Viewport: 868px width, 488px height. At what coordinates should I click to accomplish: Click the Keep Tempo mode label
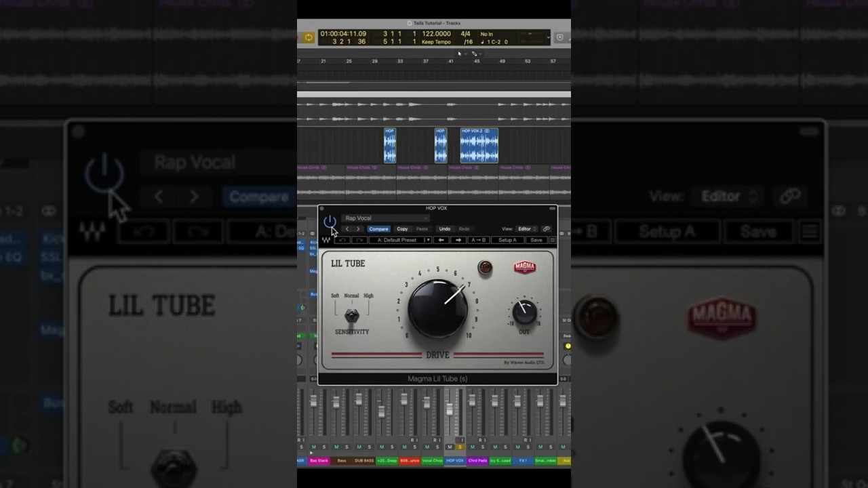(x=436, y=42)
